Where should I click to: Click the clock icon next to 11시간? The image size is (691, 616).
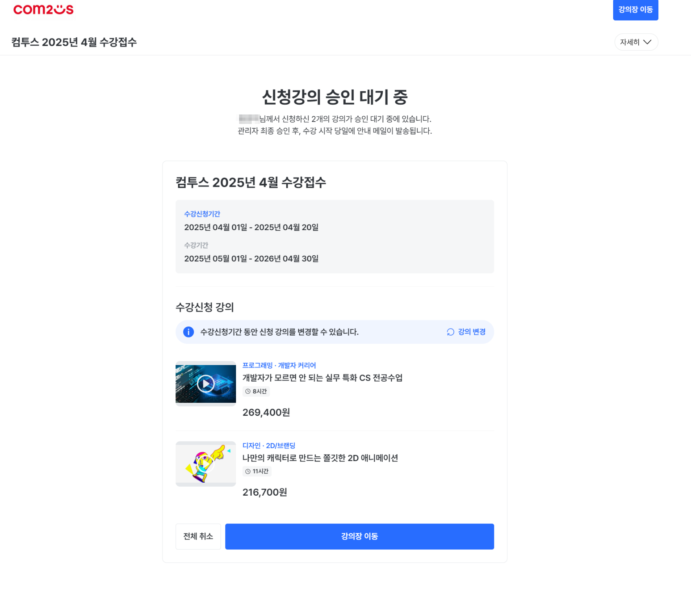coord(248,471)
